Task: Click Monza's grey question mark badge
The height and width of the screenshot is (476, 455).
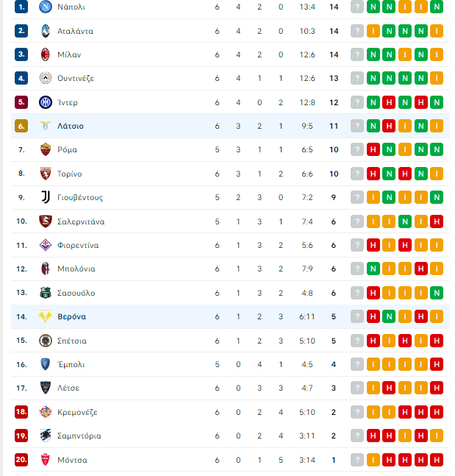Action: pyautogui.click(x=357, y=460)
